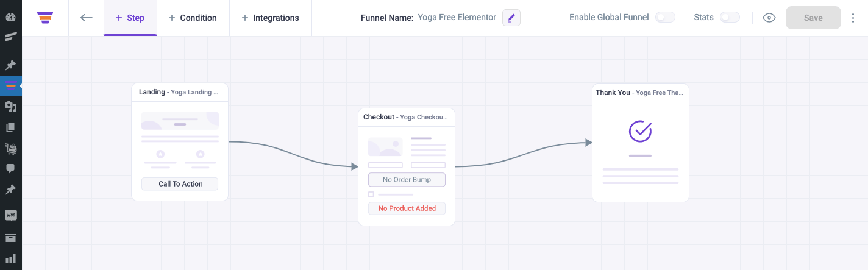868x270 pixels.
Task: Open WordPress dashboard sidebar icon
Action: pyautogui.click(x=10, y=16)
